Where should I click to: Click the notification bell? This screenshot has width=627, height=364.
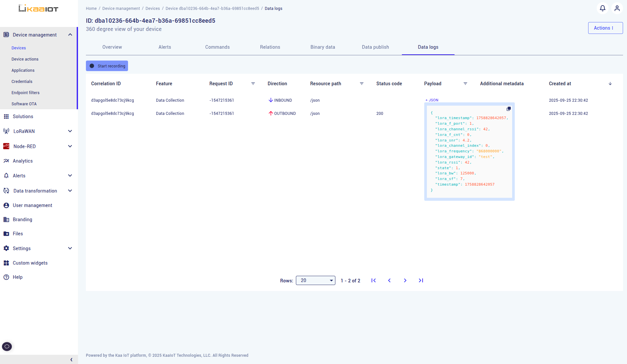pos(602,8)
